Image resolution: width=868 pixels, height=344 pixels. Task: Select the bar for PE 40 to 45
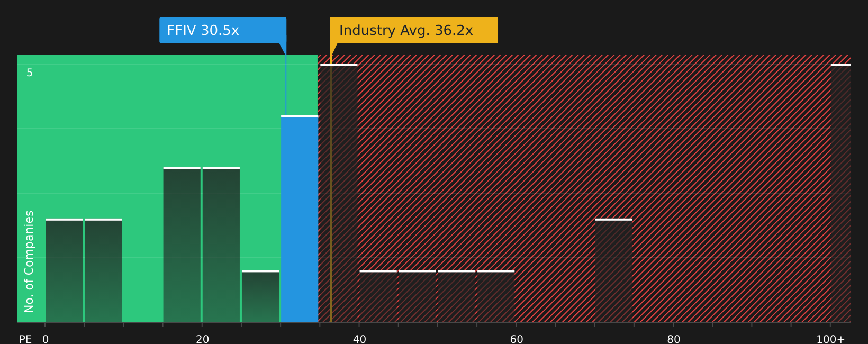(378, 296)
